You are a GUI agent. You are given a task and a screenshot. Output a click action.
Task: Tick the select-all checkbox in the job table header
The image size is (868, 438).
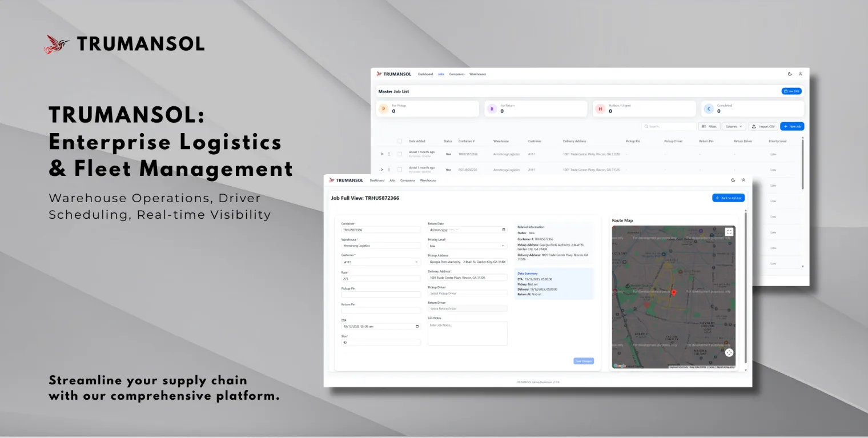[x=400, y=141]
